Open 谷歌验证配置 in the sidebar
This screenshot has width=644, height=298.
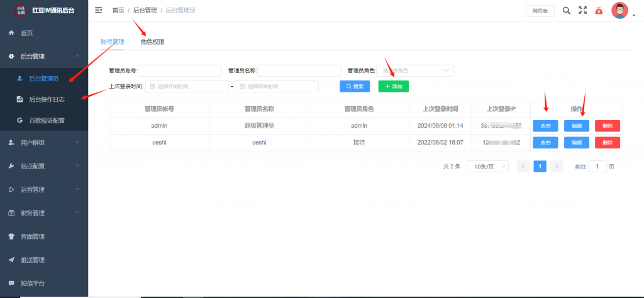point(44,121)
